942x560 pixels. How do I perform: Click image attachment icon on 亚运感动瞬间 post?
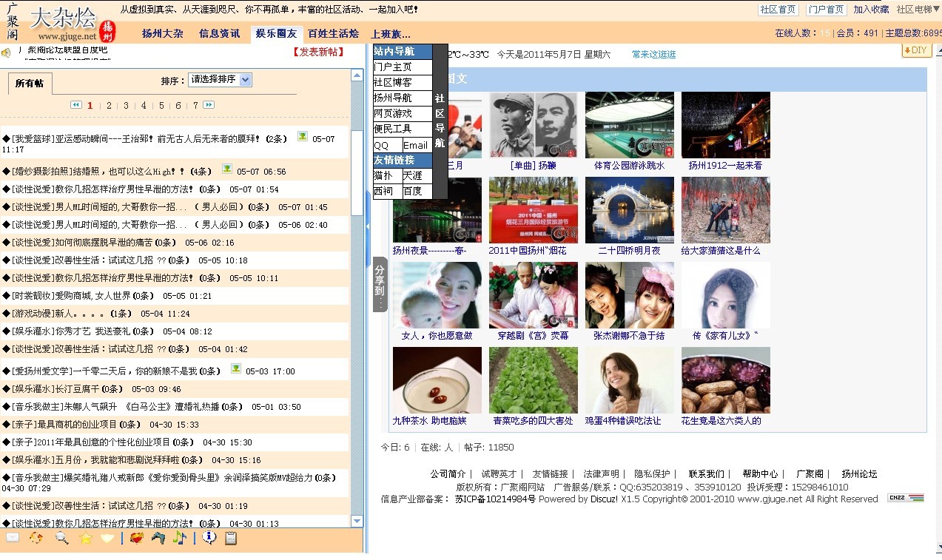click(x=303, y=136)
